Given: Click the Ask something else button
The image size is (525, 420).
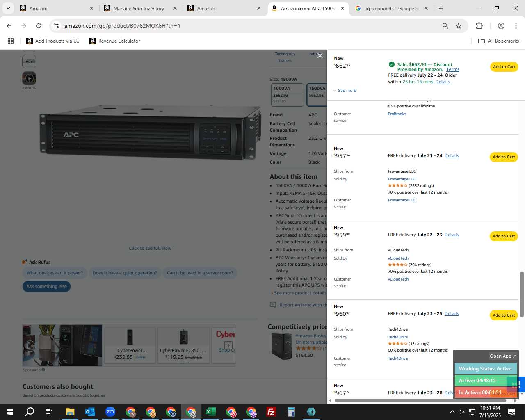Looking at the screenshot, I should [x=46, y=286].
